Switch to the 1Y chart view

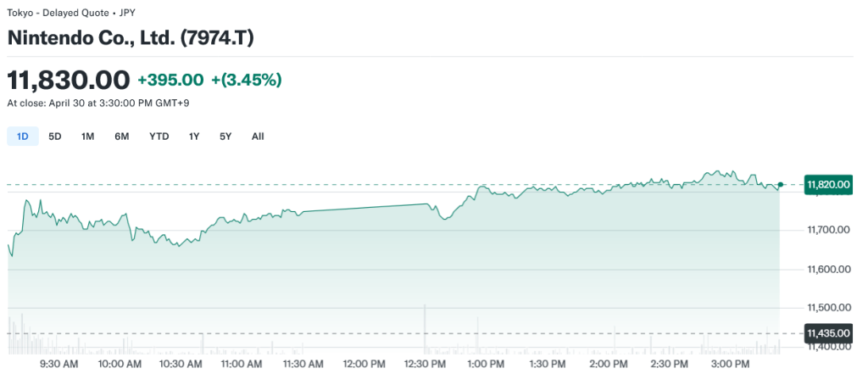tap(194, 136)
